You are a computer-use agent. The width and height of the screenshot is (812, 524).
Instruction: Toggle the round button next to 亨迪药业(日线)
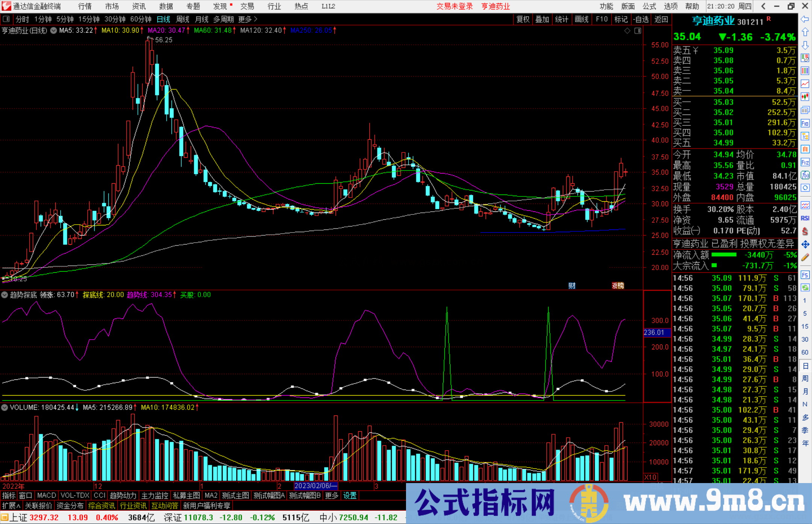[53, 30]
